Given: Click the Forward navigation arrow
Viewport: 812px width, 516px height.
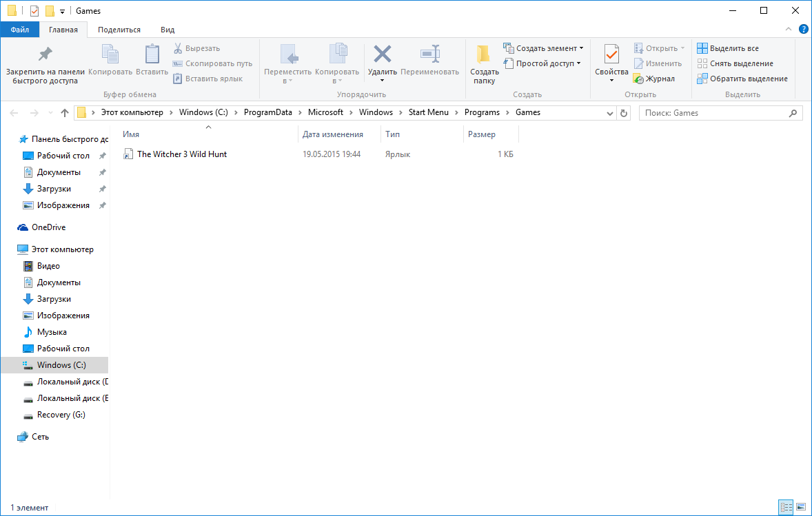Looking at the screenshot, I should pyautogui.click(x=34, y=113).
